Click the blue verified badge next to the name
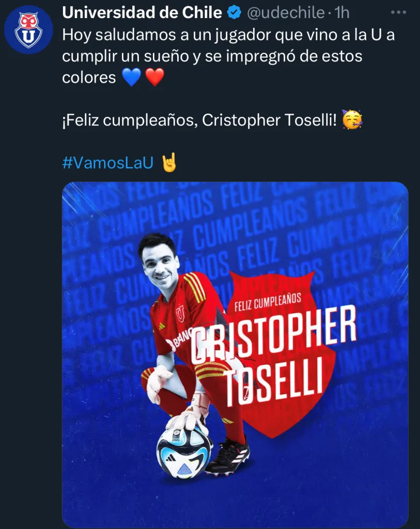 click(x=235, y=11)
